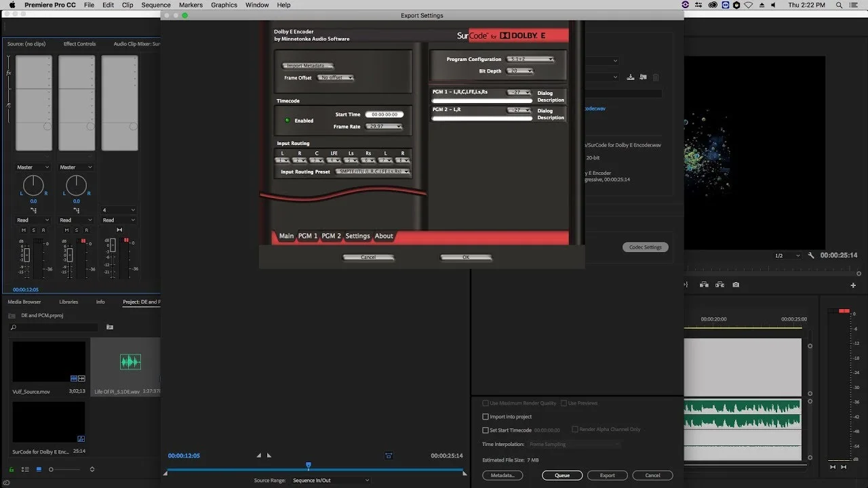
Task: Click OK in Dolby E Encoder
Action: pyautogui.click(x=466, y=258)
